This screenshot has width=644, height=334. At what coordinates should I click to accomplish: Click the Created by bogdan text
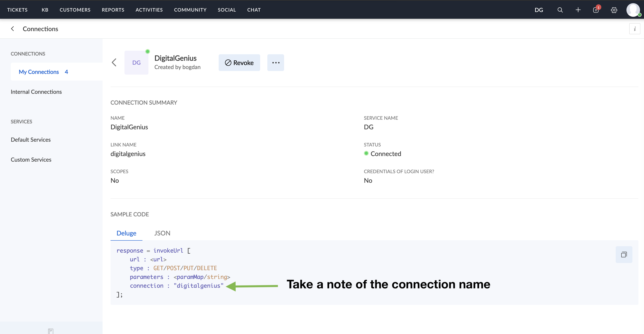coord(178,67)
